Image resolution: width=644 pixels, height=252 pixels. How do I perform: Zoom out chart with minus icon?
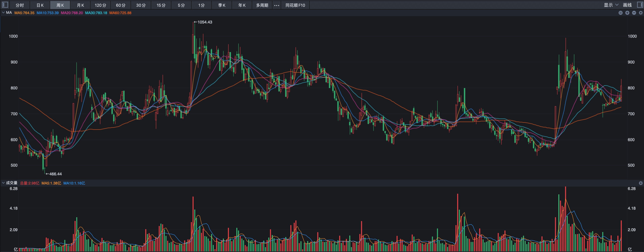click(634, 13)
